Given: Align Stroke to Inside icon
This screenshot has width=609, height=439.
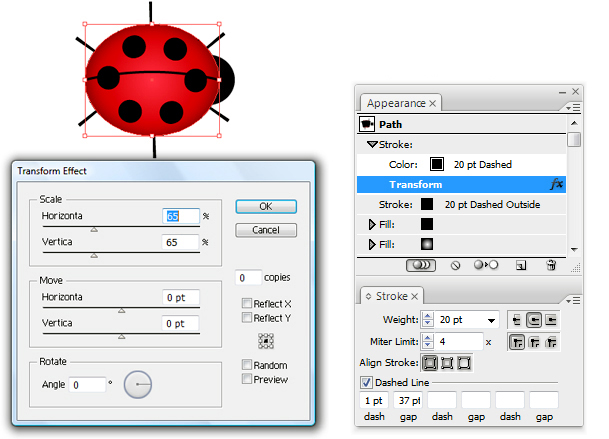Looking at the screenshot, I should click(447, 363).
